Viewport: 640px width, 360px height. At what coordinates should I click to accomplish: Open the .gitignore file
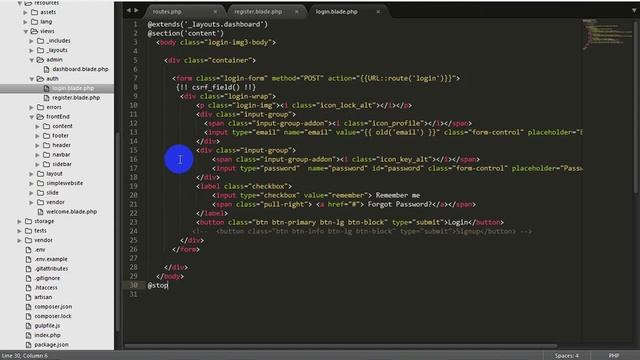[x=47, y=278]
